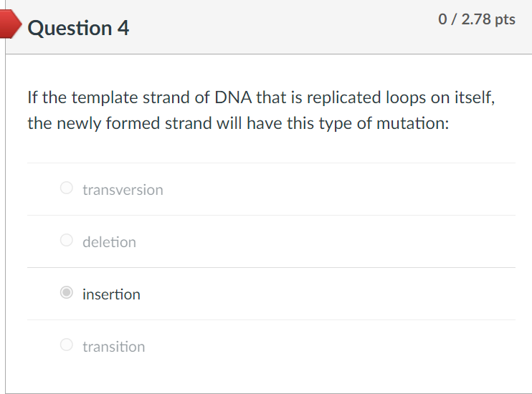Click the selected insertion radio button
The width and height of the screenshot is (532, 394).
point(67,292)
